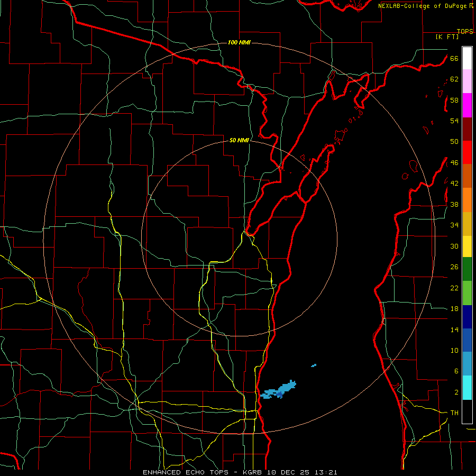Click the '10 DEC 25' date text

point(288,472)
